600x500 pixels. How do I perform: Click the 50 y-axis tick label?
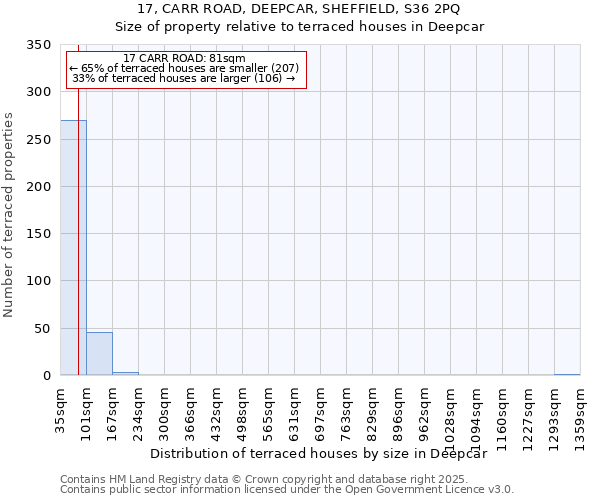(42, 329)
